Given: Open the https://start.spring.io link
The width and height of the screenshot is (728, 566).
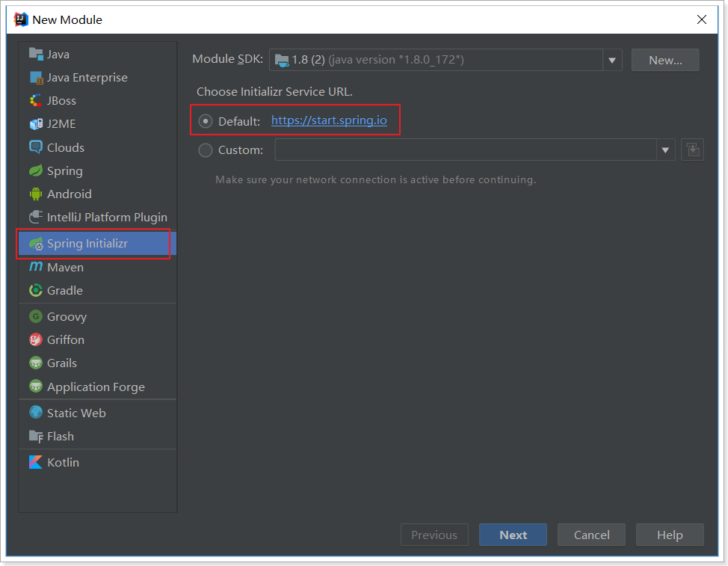Looking at the screenshot, I should pyautogui.click(x=329, y=120).
